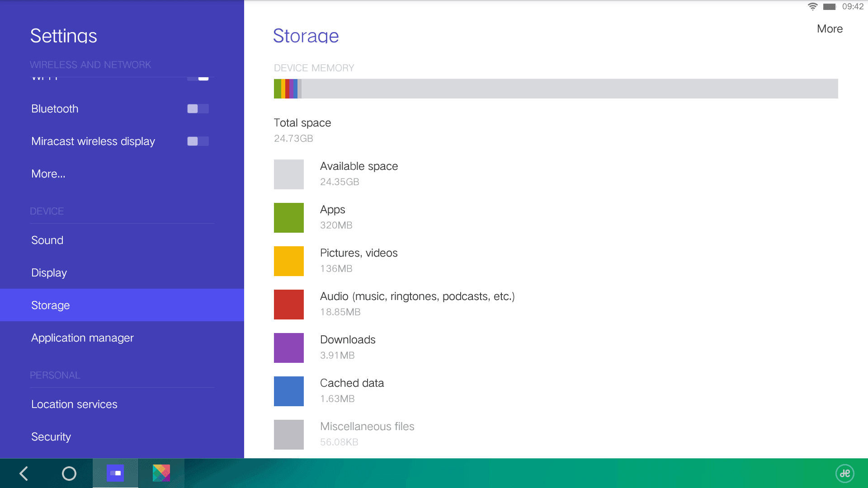868x488 pixels.
Task: Click the 18.85MB audio size value
Action: click(340, 312)
